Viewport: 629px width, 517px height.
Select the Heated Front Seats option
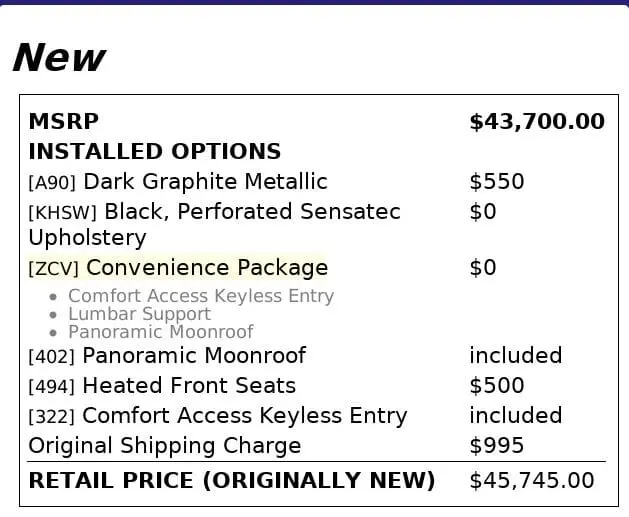(189, 386)
